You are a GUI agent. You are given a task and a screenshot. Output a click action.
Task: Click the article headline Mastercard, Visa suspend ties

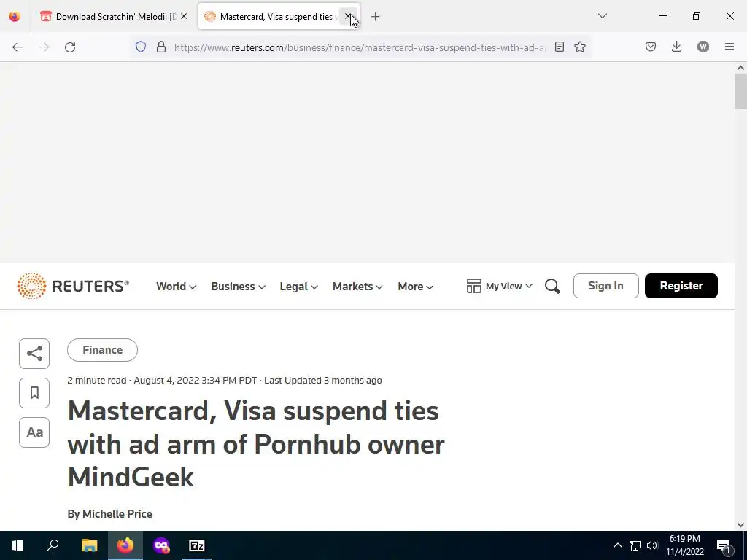point(256,444)
